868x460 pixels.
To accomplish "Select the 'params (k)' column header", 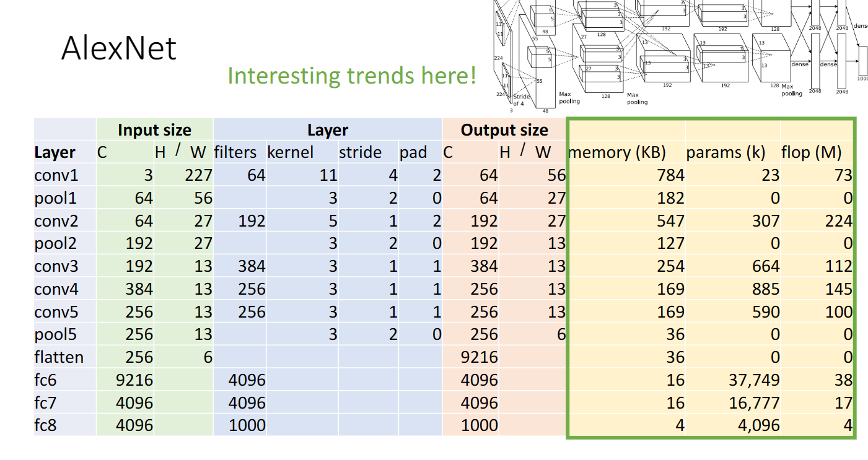I will click(x=726, y=152).
